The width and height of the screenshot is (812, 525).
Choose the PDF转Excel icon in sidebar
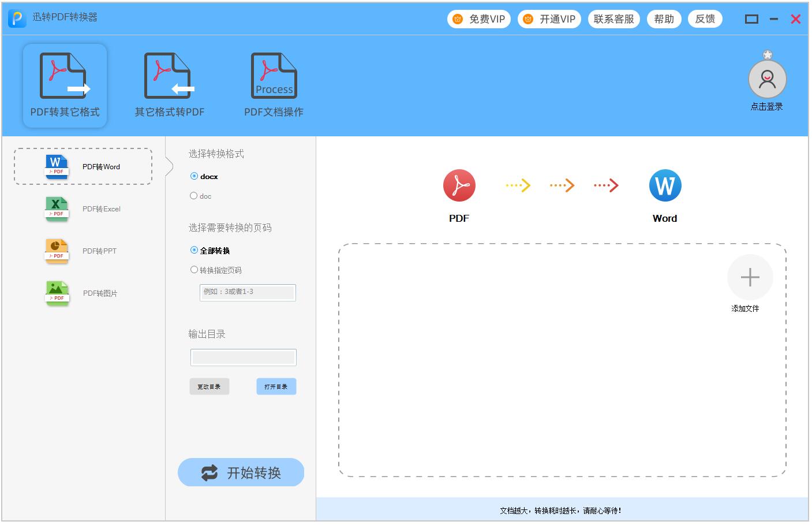tap(57, 209)
